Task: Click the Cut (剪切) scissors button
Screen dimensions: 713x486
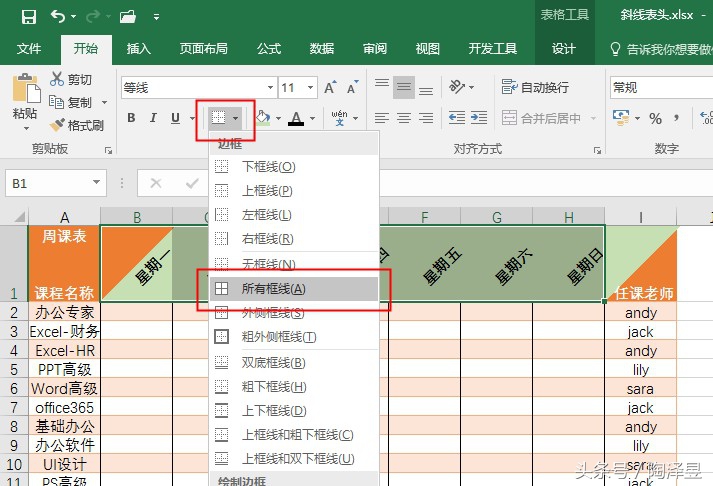Action: pos(71,79)
